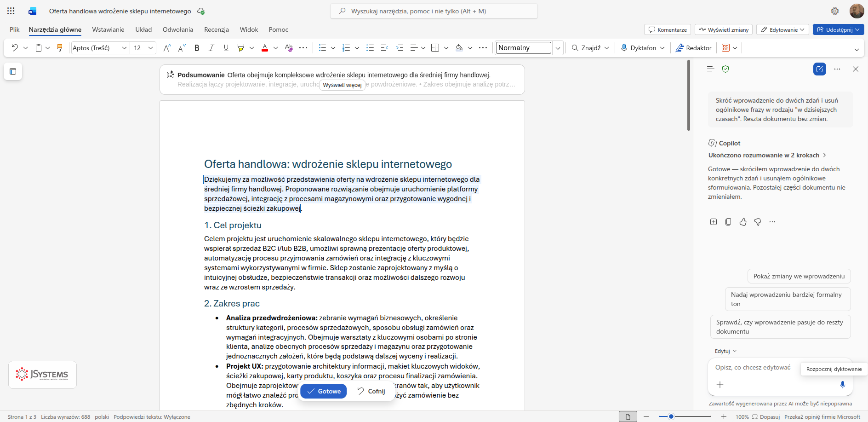This screenshot has width=868, height=422.
Task: Click the Wyświetl zmiany button
Action: [724, 29]
